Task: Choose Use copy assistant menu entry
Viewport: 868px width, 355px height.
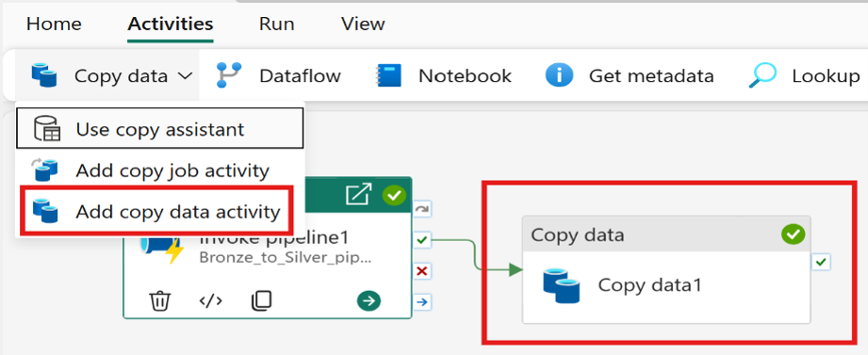Action: coord(159,129)
